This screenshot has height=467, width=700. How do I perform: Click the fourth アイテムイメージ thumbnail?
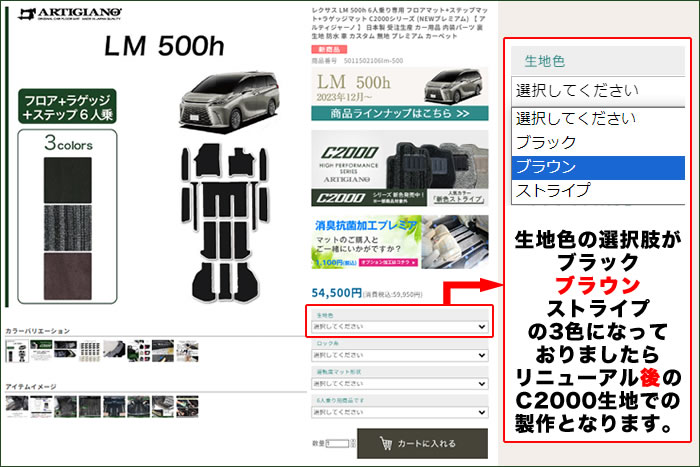coord(90,406)
